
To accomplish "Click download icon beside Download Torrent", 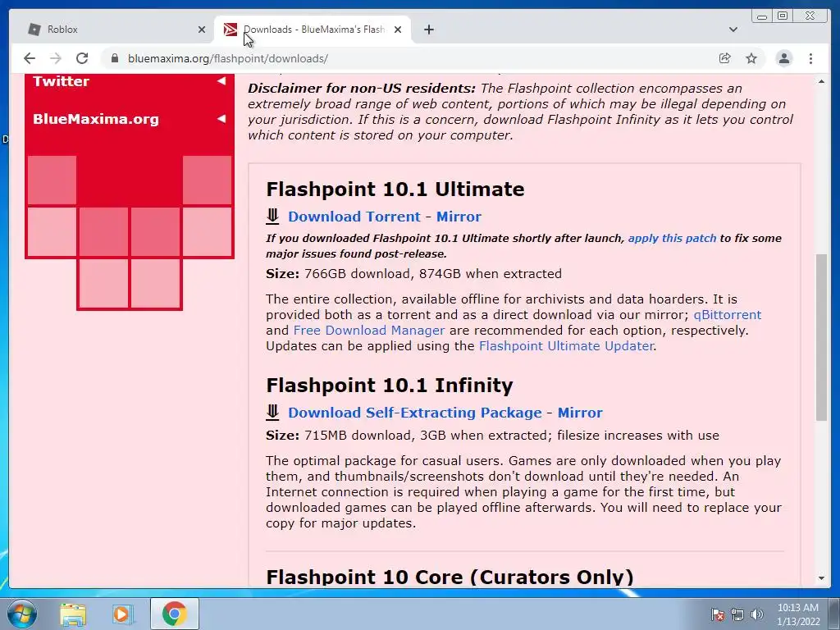I will coord(272,217).
